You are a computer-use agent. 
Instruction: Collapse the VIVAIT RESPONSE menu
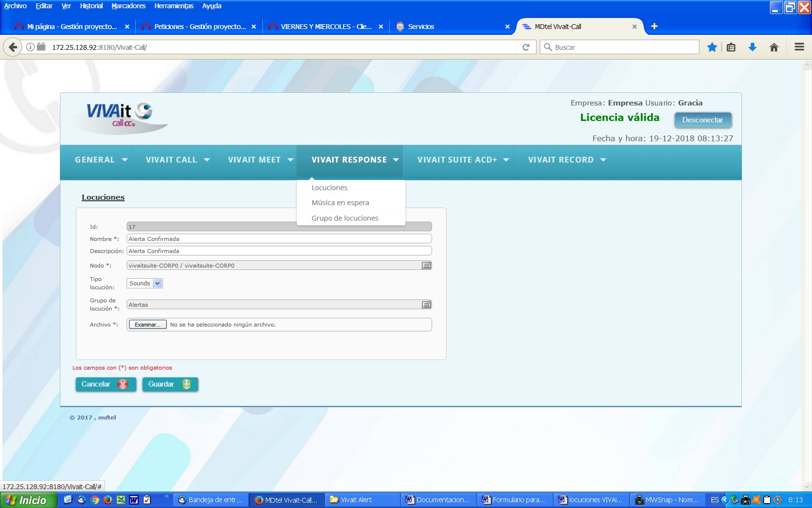click(355, 160)
